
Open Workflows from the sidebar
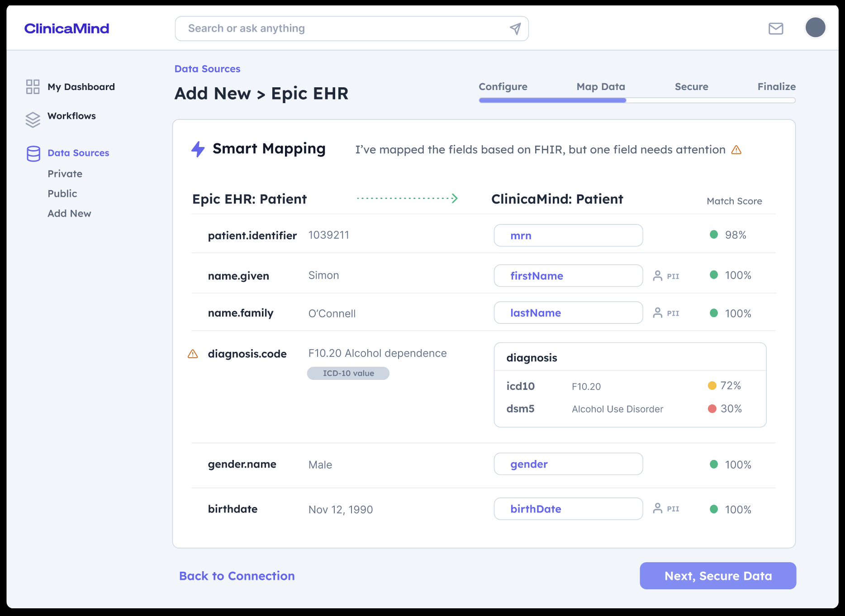[71, 116]
